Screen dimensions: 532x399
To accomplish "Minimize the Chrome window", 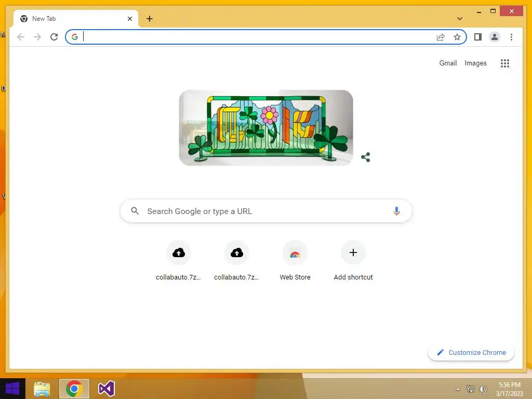I will click(x=478, y=11).
